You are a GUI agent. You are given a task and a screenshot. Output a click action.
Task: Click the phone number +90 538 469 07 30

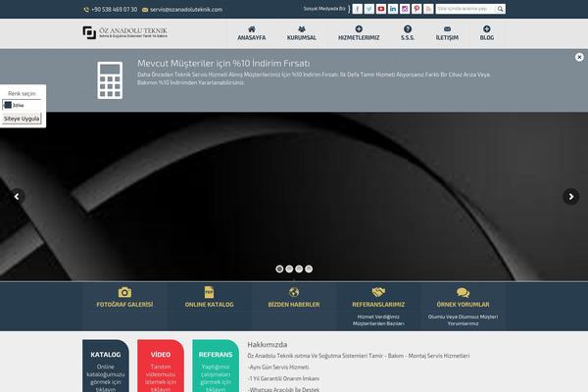click(x=114, y=10)
